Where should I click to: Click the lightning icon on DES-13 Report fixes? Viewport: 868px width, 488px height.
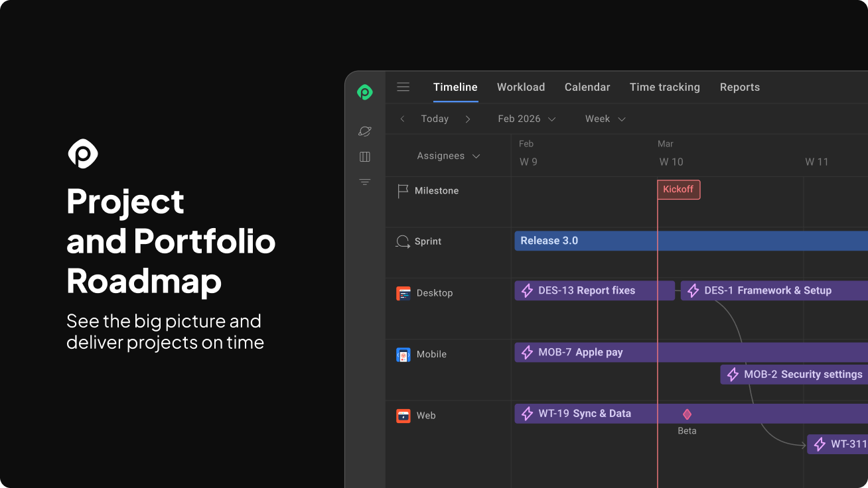point(528,290)
